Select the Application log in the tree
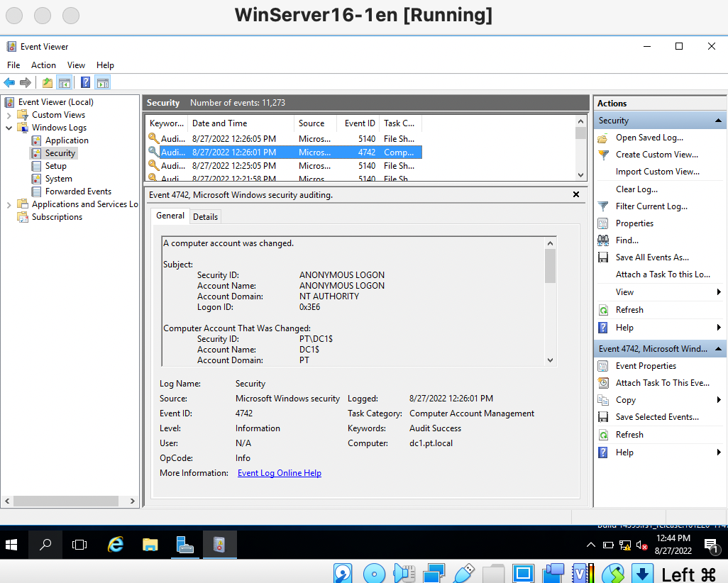Viewport: 728px width, 583px height. (x=67, y=140)
